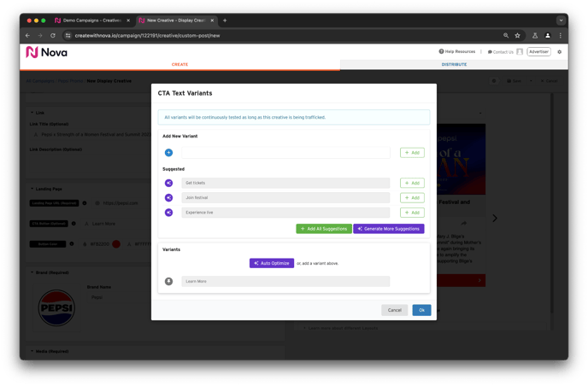Focus the new variant text input field

coord(285,153)
